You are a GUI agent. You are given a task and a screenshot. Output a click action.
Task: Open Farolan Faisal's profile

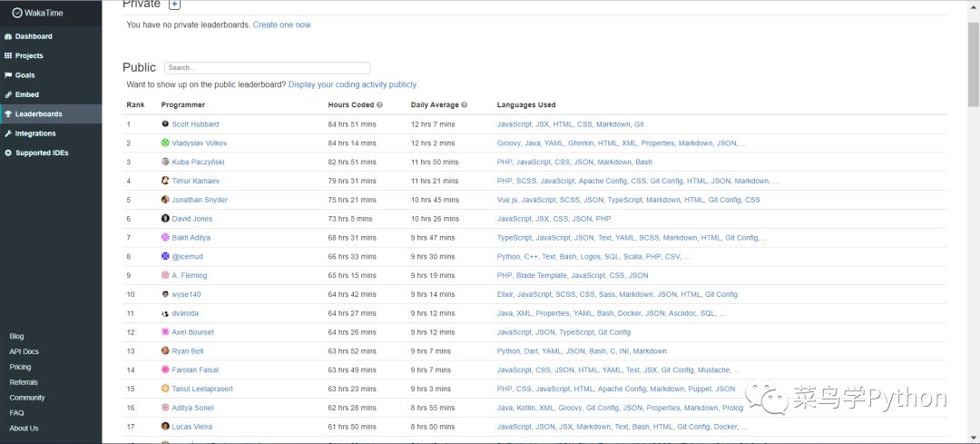point(195,370)
